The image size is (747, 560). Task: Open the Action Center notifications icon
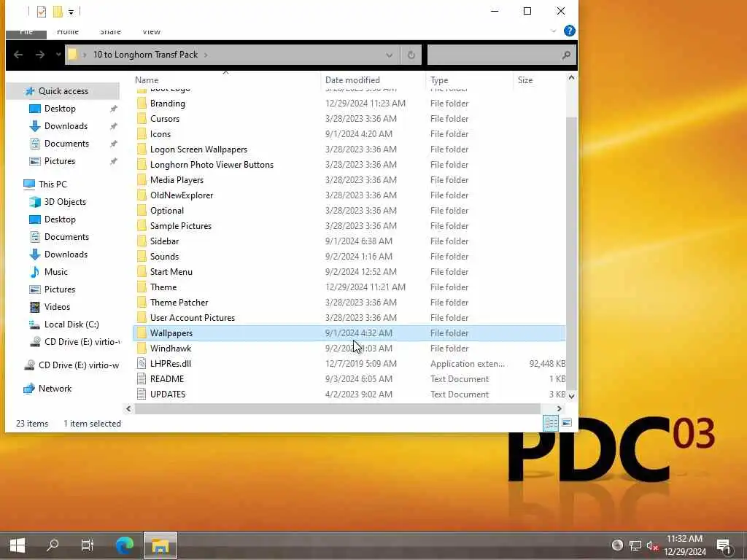click(x=724, y=545)
